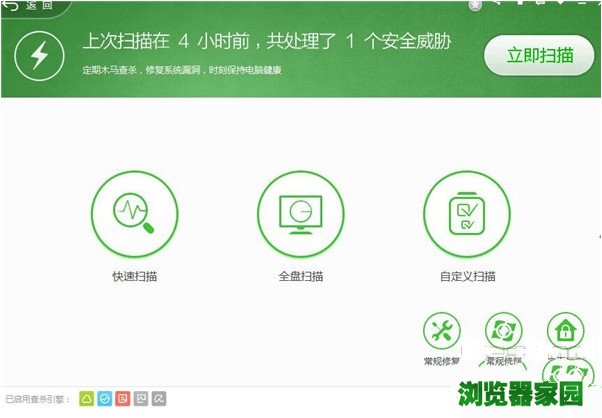This screenshot has height=418, width=602.
Task: Click the grey chain-link engine icon
Action: (159, 399)
